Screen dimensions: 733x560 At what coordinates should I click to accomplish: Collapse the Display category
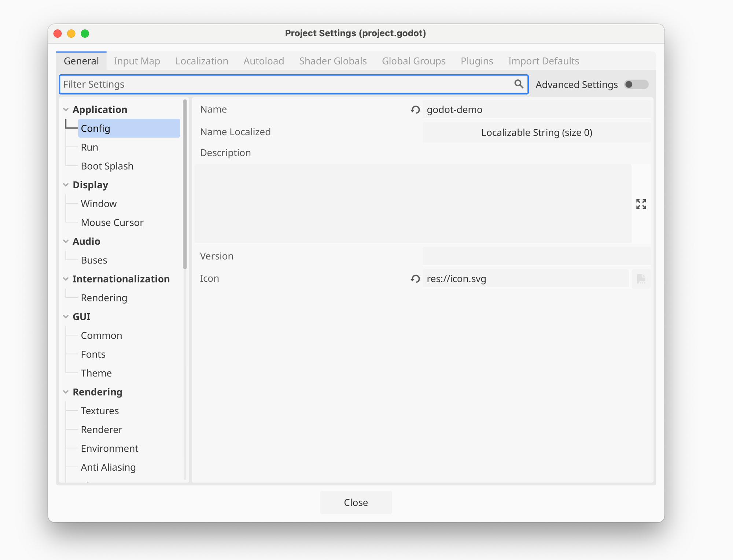(66, 185)
